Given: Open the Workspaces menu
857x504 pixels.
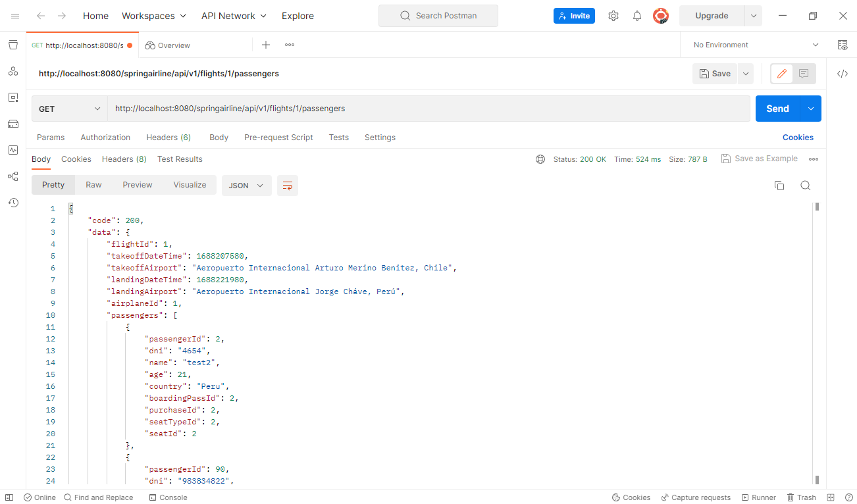Looking at the screenshot, I should coord(154,15).
